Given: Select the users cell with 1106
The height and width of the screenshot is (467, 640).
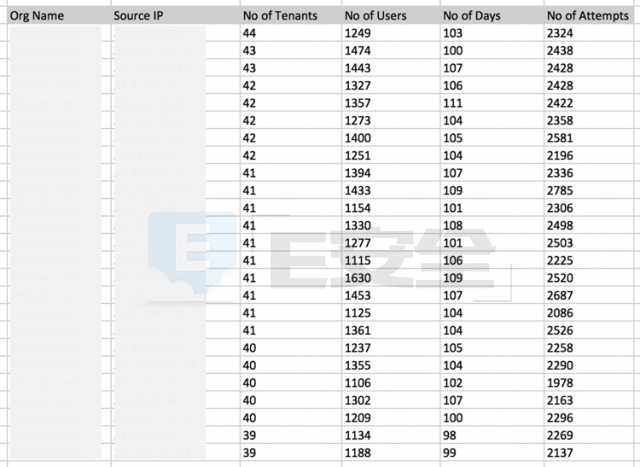Looking at the screenshot, I should point(391,383).
